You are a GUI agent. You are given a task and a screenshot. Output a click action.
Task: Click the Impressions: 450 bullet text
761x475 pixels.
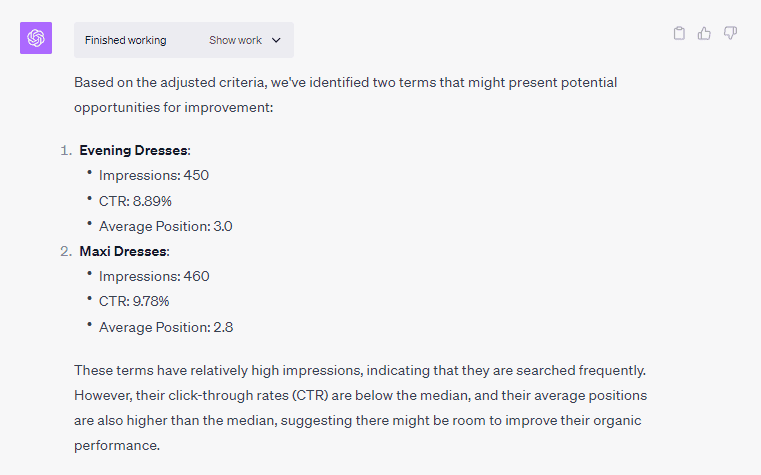[x=154, y=175]
